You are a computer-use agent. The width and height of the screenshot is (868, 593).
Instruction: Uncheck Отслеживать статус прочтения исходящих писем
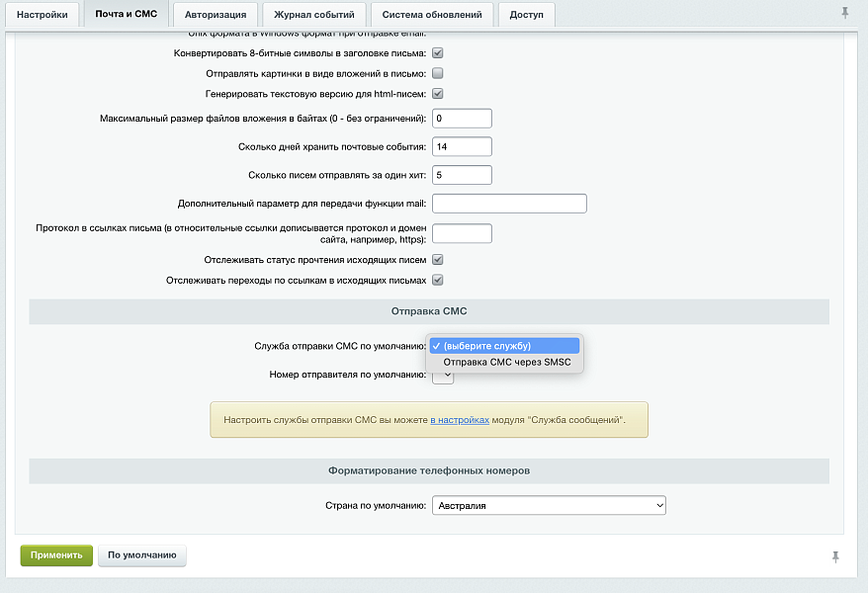pos(437,260)
